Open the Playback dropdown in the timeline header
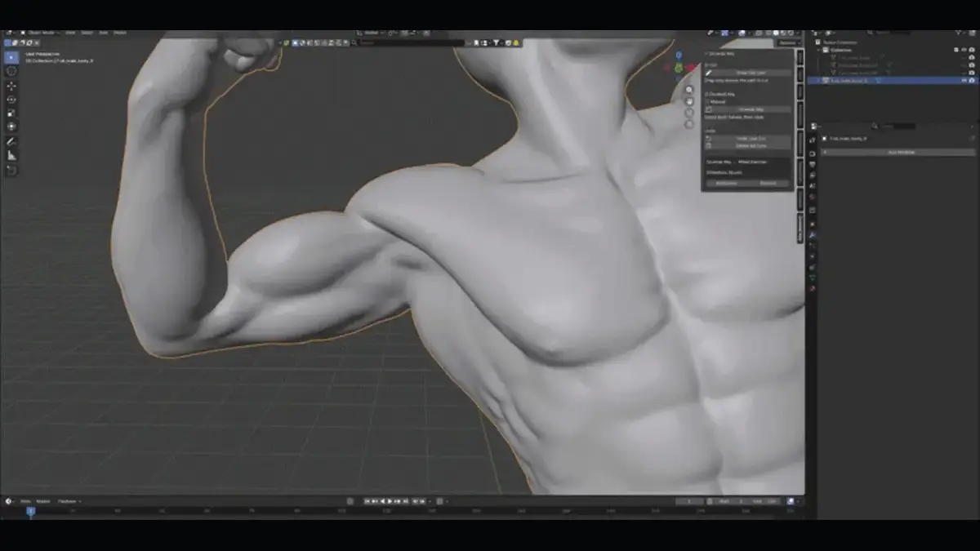980x551 pixels. click(68, 500)
